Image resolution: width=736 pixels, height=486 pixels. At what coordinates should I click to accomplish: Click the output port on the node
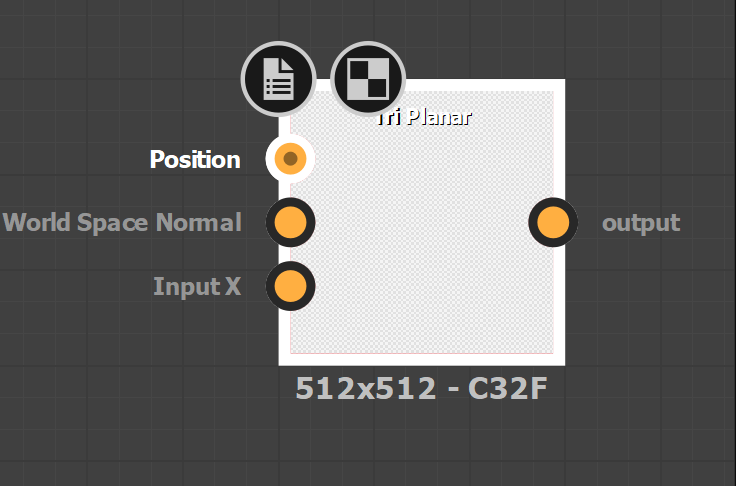click(553, 222)
